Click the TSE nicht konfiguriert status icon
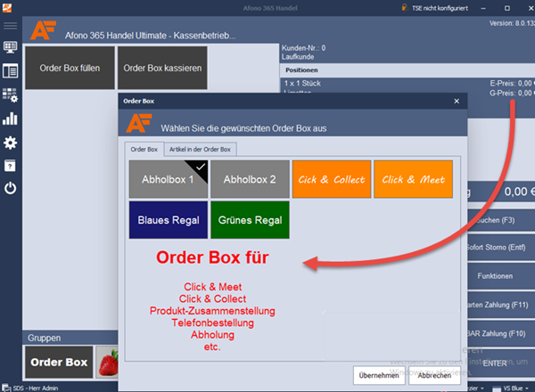 tap(404, 7)
